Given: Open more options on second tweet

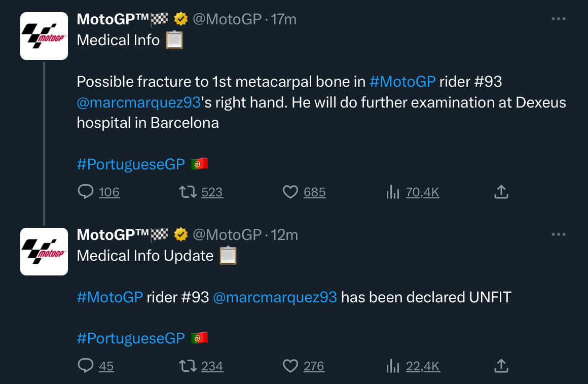Looking at the screenshot, I should coord(558,234).
